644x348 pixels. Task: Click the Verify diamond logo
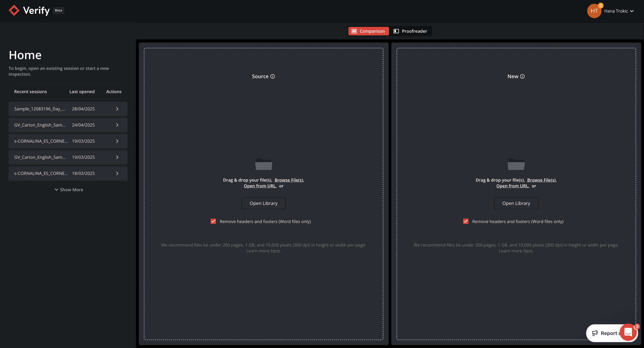tap(14, 10)
